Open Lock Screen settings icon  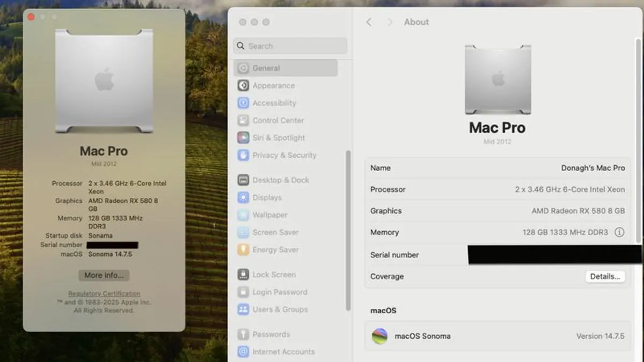[x=243, y=275]
